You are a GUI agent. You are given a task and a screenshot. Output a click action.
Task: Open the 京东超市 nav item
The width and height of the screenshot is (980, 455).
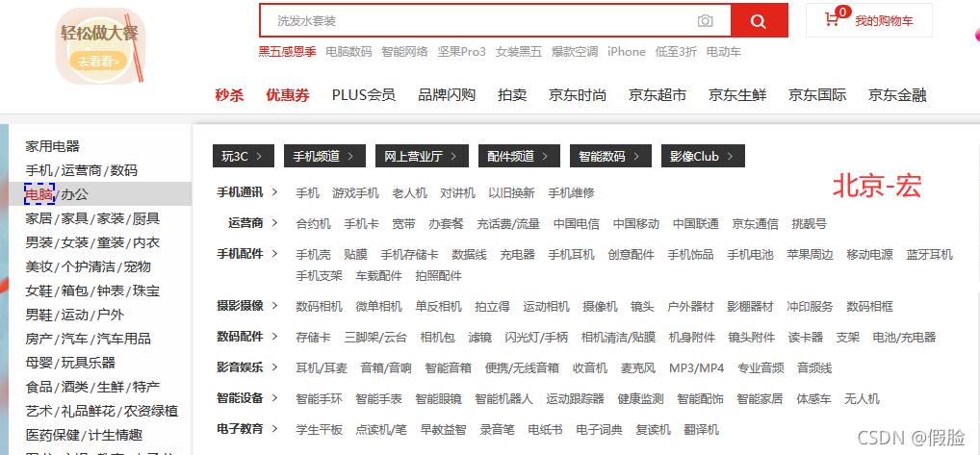[658, 95]
